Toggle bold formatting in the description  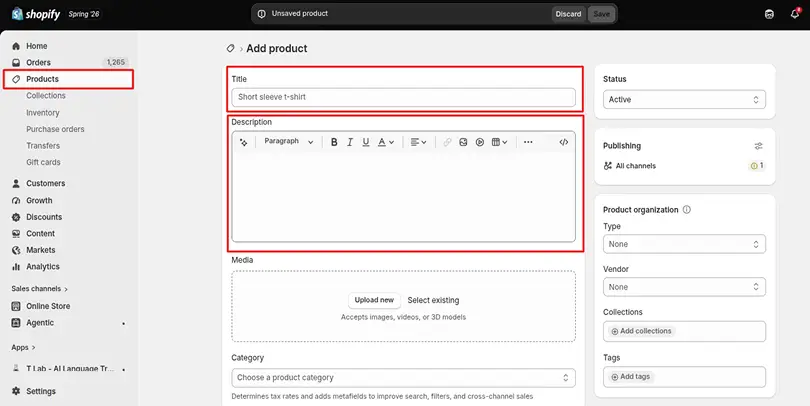(x=334, y=142)
